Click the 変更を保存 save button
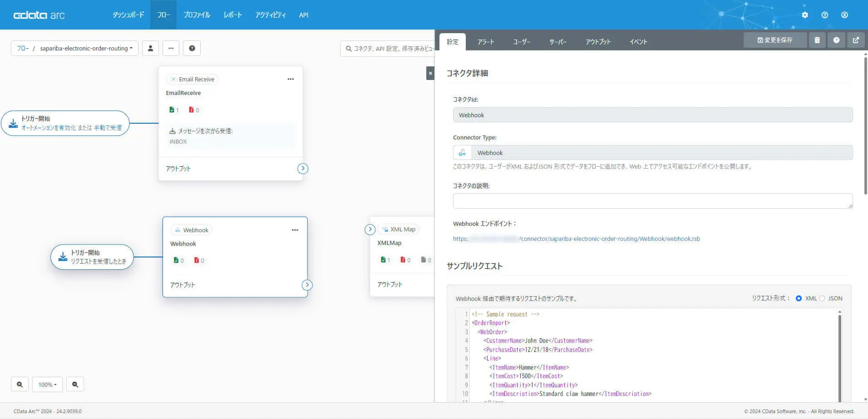Image resolution: width=868 pixels, height=419 pixels. click(775, 40)
